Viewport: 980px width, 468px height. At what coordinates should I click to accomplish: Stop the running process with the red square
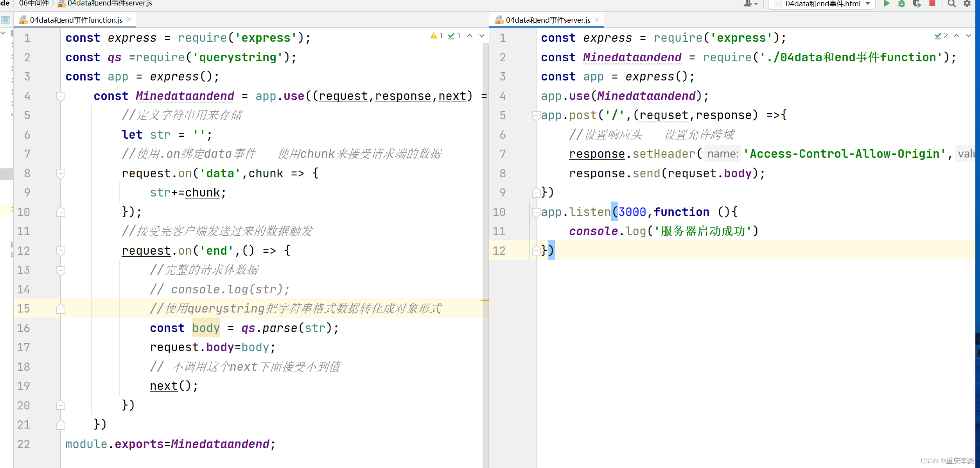pyautogui.click(x=932, y=4)
